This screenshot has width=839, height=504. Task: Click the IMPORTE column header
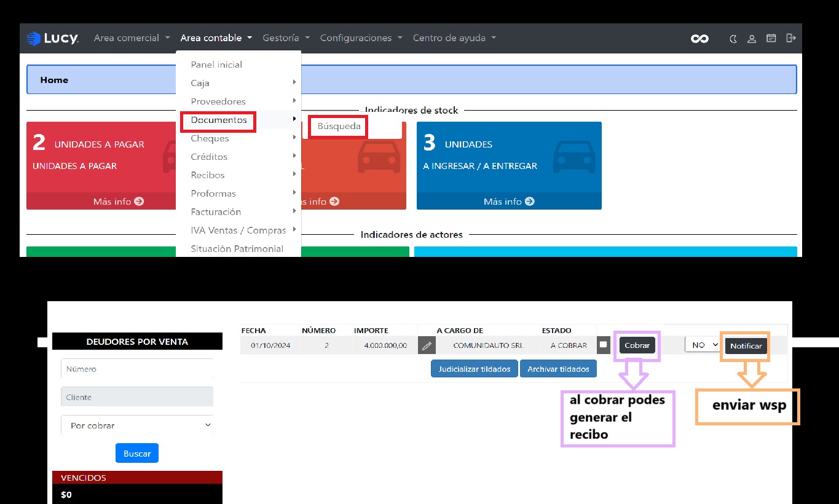(x=371, y=331)
